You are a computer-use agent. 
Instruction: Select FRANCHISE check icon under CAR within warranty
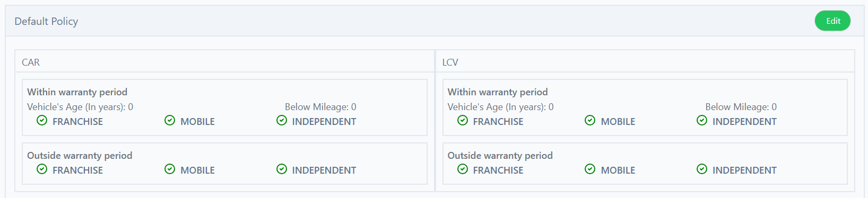coord(42,120)
